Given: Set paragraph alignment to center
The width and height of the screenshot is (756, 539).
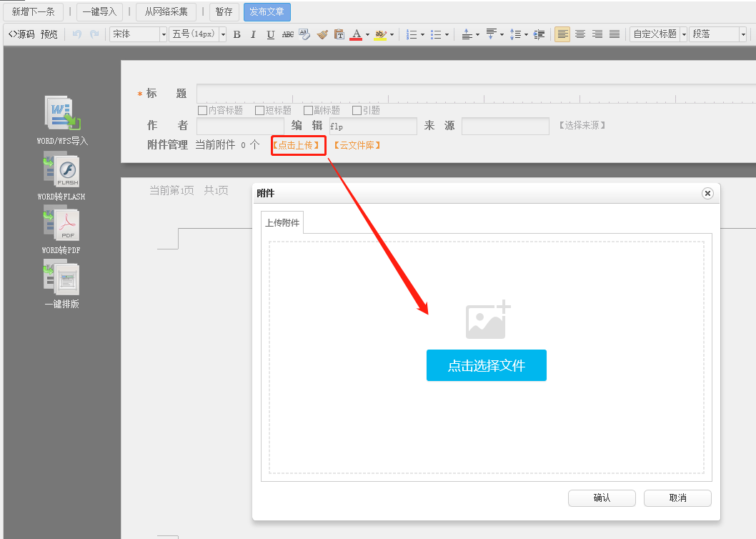Looking at the screenshot, I should [x=580, y=34].
